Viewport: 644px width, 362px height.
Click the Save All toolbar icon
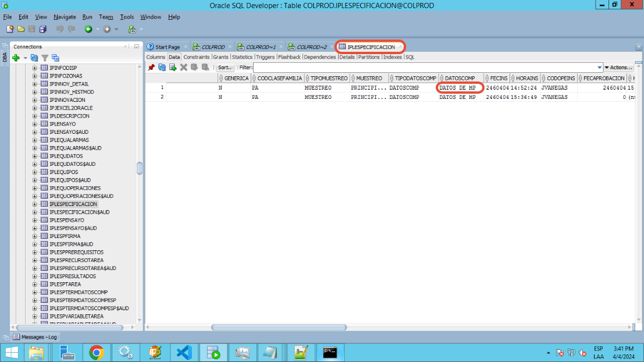pos(42,29)
